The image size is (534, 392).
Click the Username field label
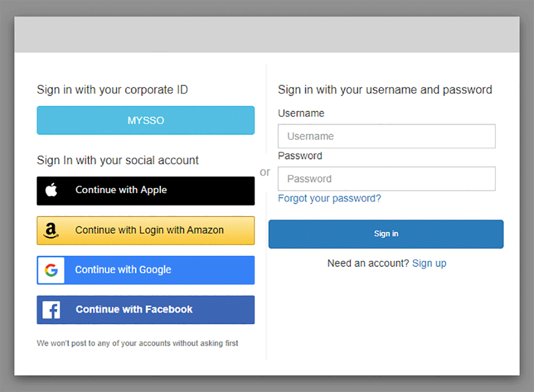(x=301, y=113)
